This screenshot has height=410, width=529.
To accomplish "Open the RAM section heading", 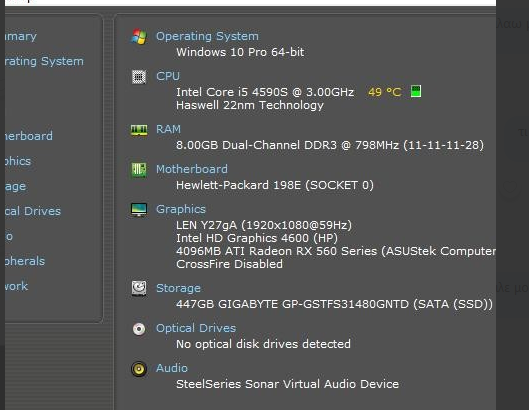I will 168,129.
